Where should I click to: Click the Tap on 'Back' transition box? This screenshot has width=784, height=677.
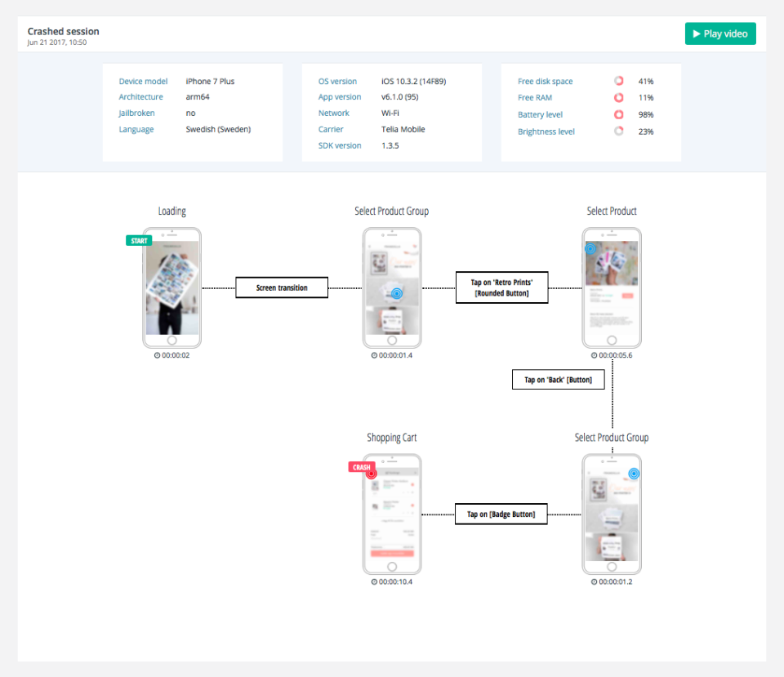pyautogui.click(x=558, y=379)
